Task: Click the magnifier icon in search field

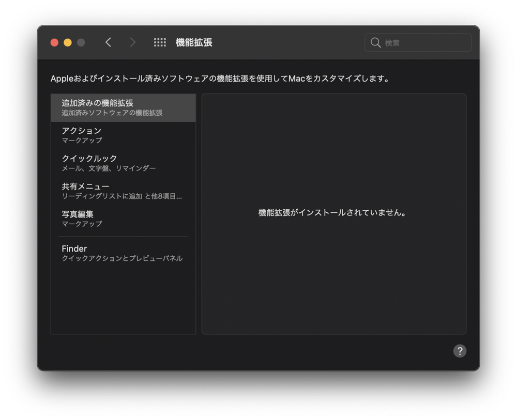Action: (375, 42)
